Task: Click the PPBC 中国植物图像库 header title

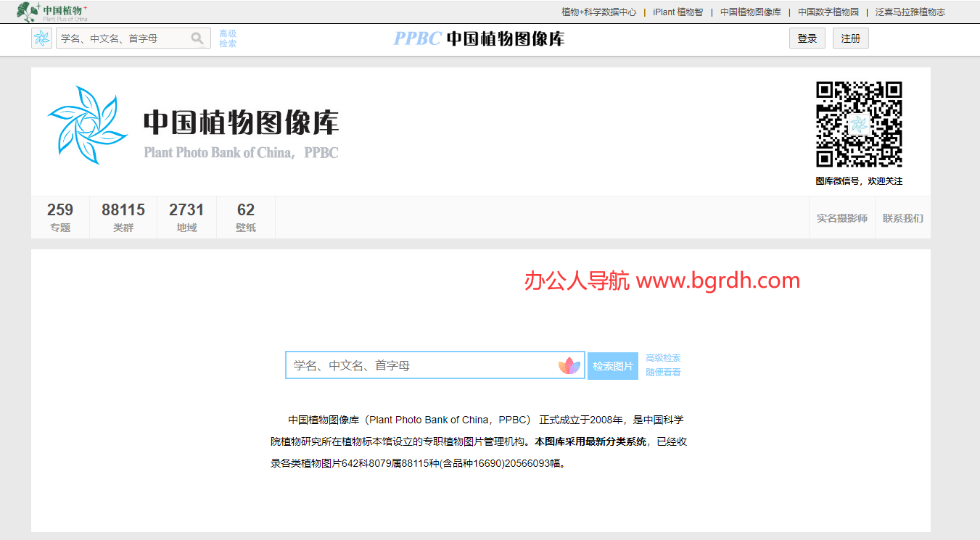Action: (479, 38)
